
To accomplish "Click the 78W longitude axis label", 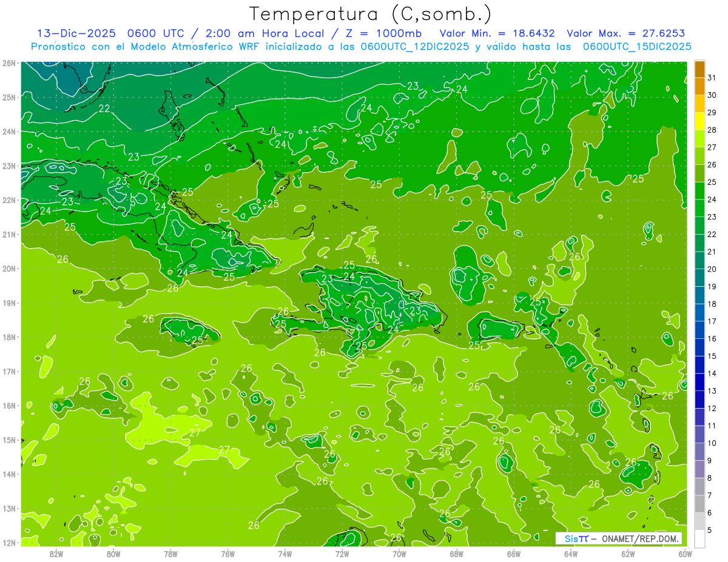I will tap(170, 553).
